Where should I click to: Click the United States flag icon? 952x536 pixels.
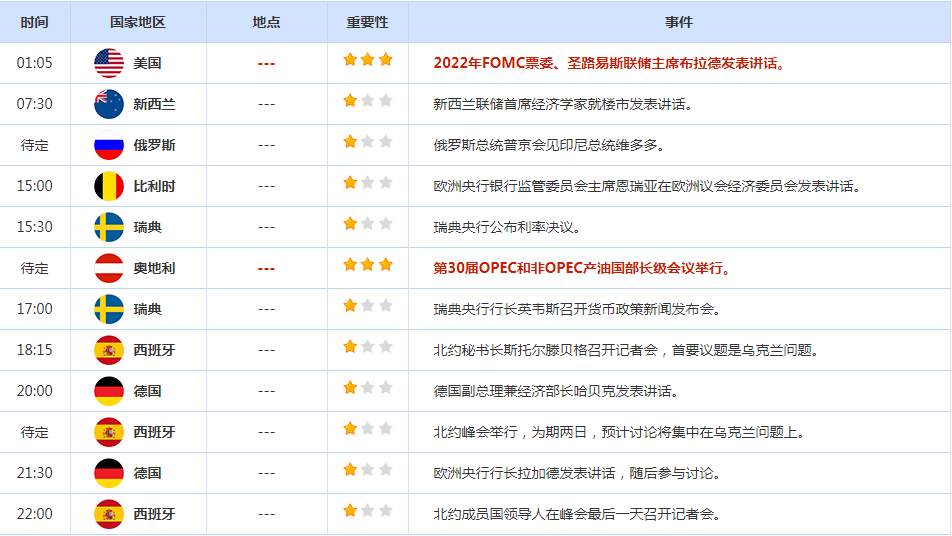click(109, 63)
